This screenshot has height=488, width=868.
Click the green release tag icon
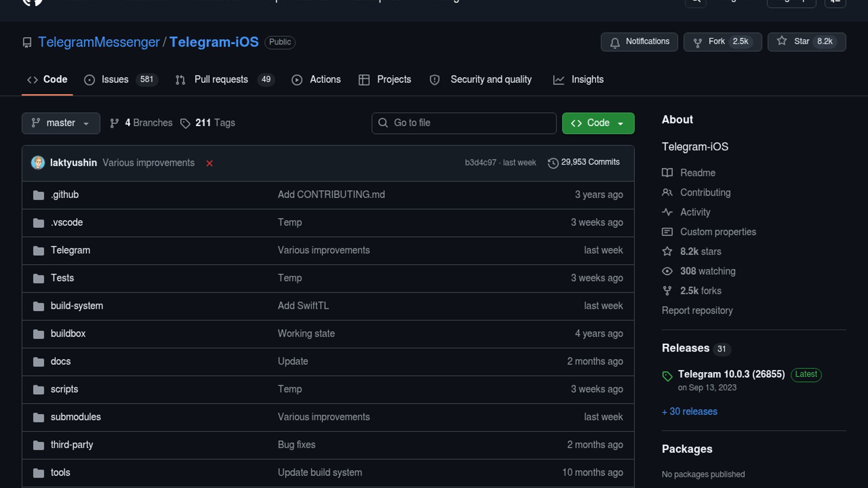[667, 376]
